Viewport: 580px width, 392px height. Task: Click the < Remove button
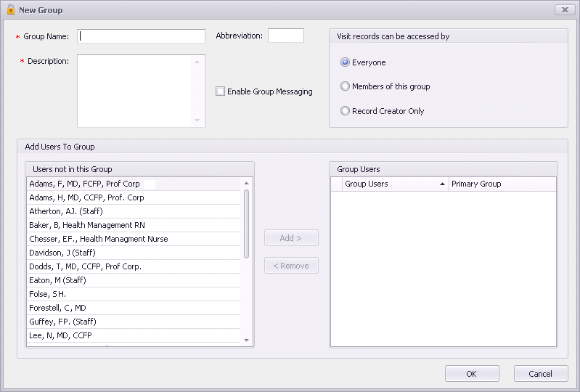click(291, 266)
